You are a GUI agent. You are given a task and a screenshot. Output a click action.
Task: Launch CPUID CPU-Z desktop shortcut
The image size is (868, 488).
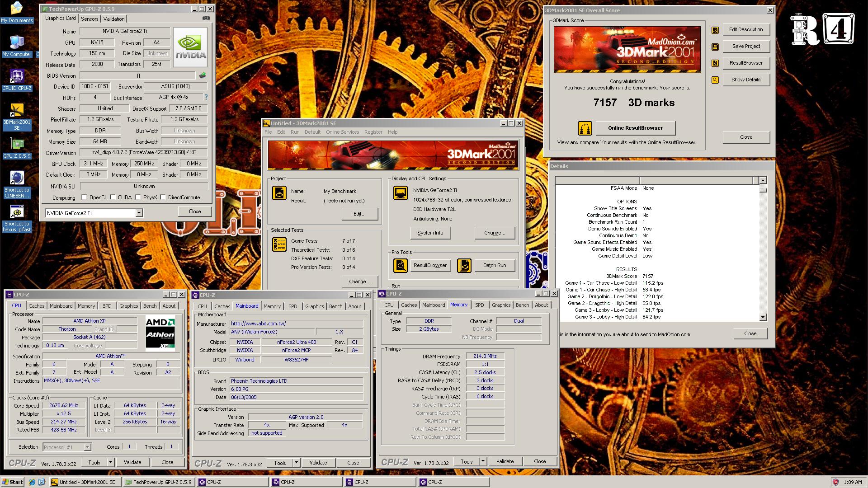point(17,80)
